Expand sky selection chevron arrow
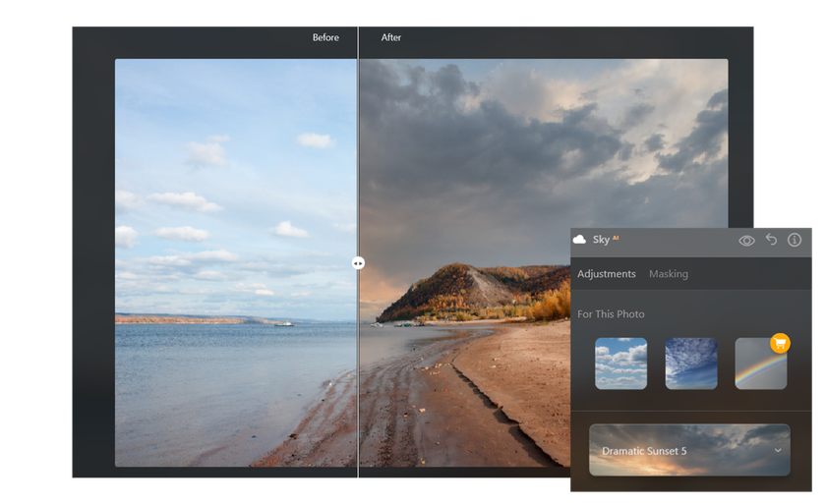826x504 pixels. (x=778, y=450)
